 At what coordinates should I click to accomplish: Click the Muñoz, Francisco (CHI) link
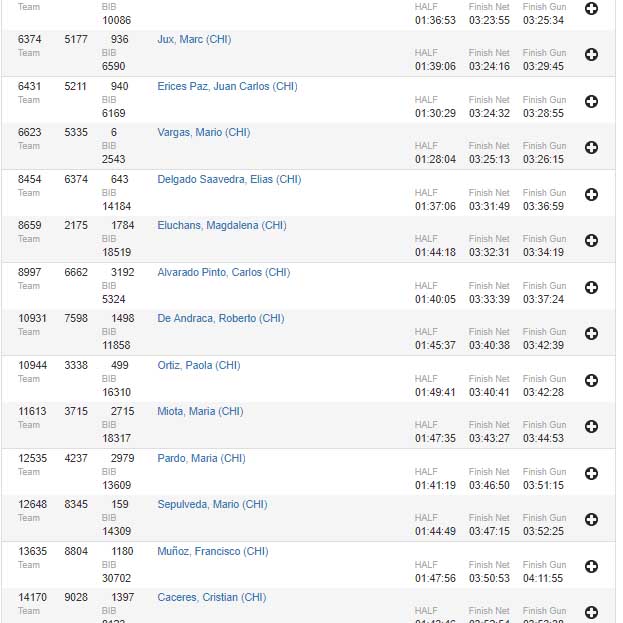coord(212,551)
